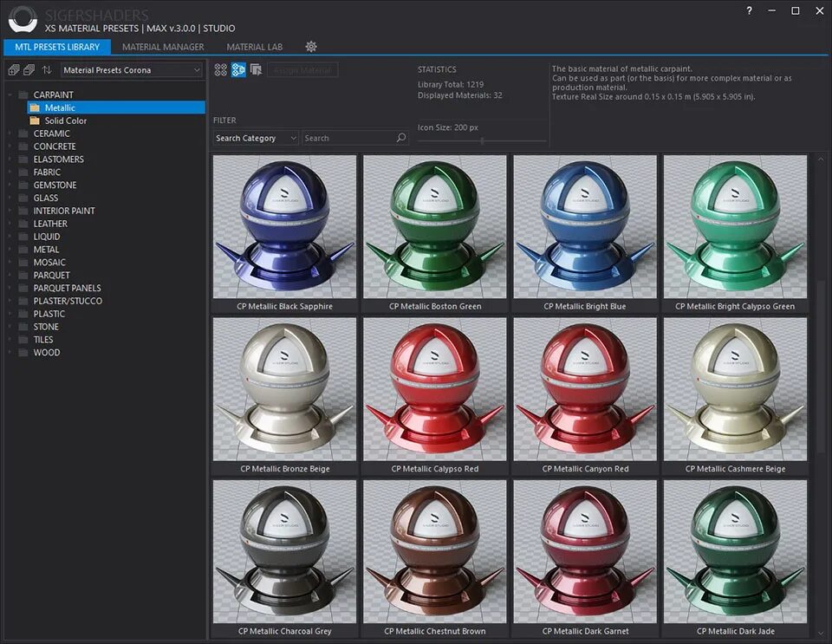Expand the GLASS tree node arrow

(x=10, y=198)
